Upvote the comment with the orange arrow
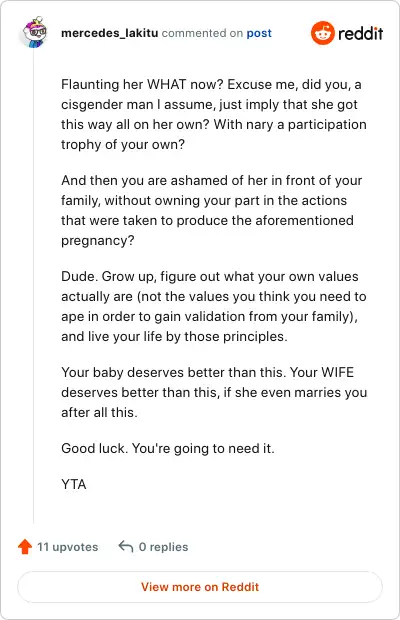Image resolution: width=400 pixels, height=620 pixels. [x=25, y=546]
